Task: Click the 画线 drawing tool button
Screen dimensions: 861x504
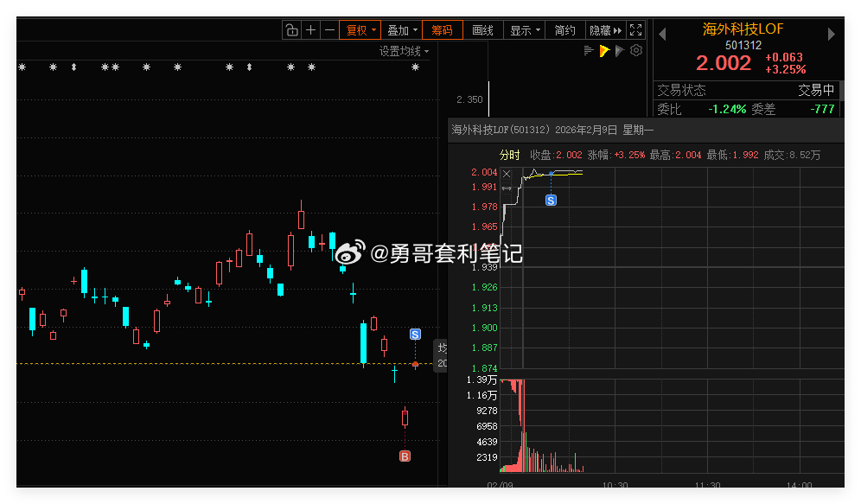Action: point(482,29)
